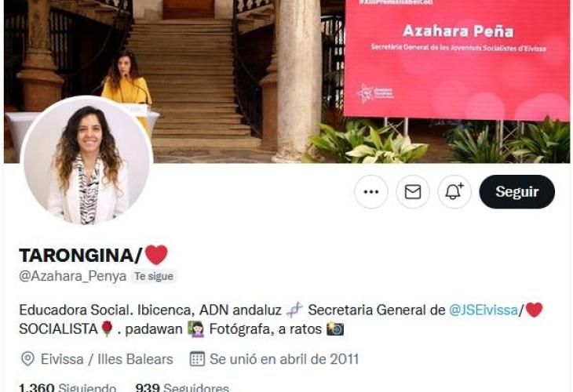Screen dimensions: 573x392
Task: Click the red heart beside TARONGINA
Action: pyautogui.click(x=156, y=255)
